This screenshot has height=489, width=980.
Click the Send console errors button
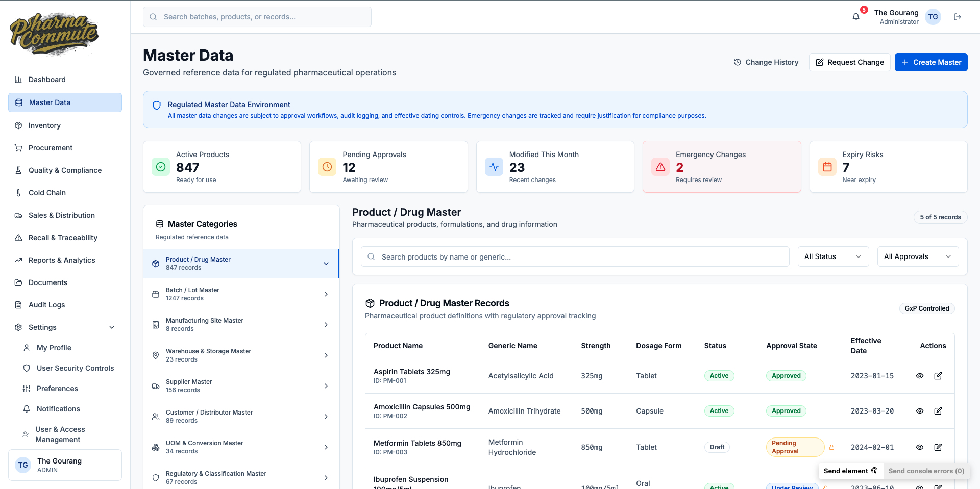pyautogui.click(x=926, y=471)
